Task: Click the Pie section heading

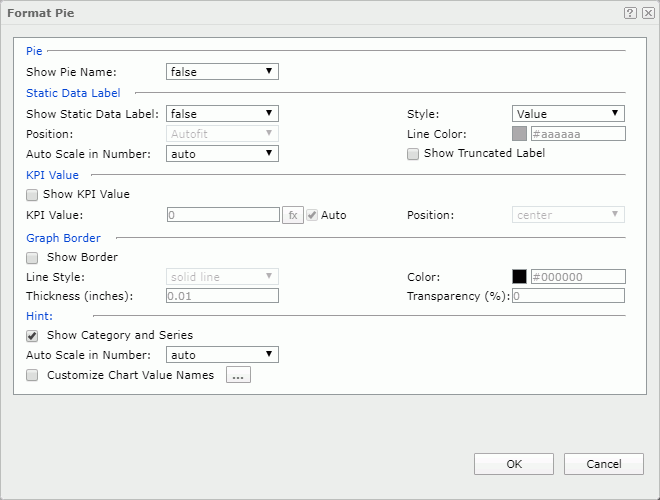Action: (34, 51)
